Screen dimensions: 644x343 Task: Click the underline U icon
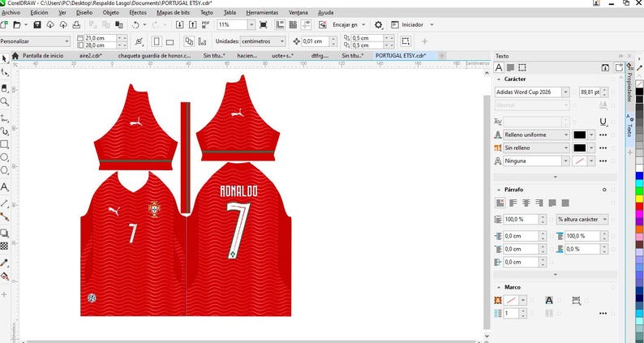click(603, 122)
